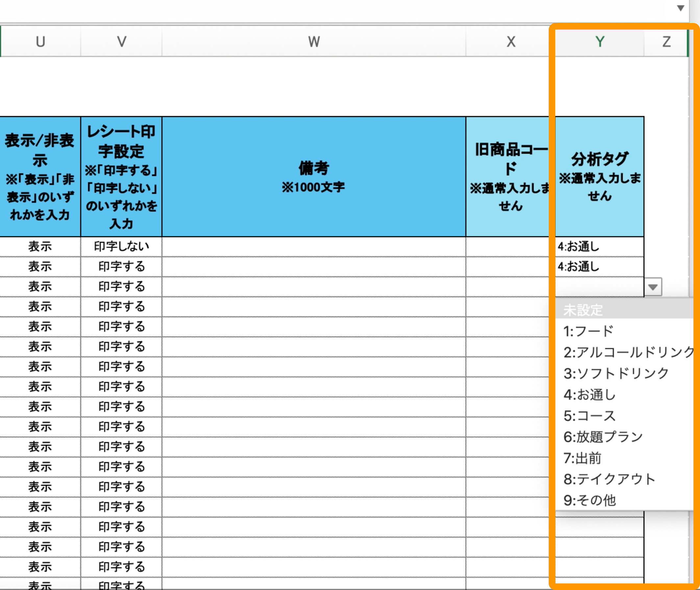This screenshot has height=590, width=700.
Task: Select 9:その他 from the dropdown list
Action: tap(624, 500)
